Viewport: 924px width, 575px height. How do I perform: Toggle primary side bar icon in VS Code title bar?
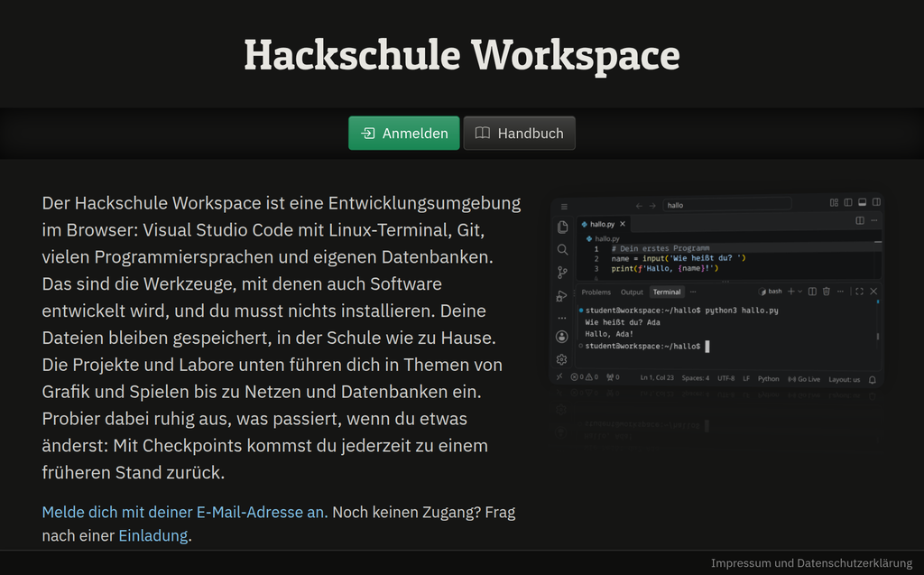click(848, 202)
